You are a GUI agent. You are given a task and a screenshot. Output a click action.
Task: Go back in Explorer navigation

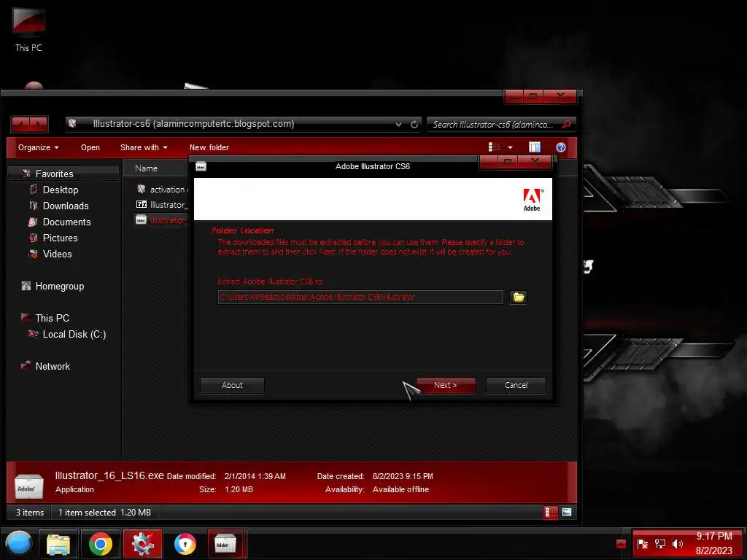pos(20,124)
